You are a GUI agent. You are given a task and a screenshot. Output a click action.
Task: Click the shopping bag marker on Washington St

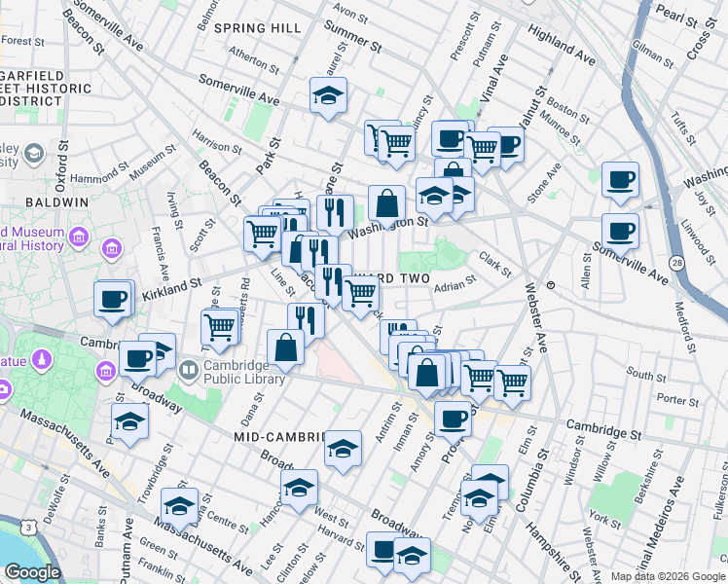[x=386, y=203]
